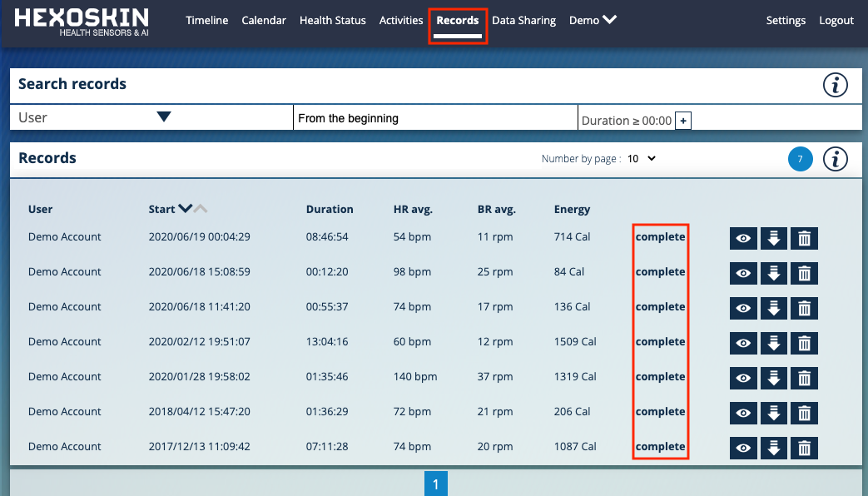The width and height of the screenshot is (868, 496).
Task: Download the 2020/01/28 19:58:02 record
Action: coord(773,378)
